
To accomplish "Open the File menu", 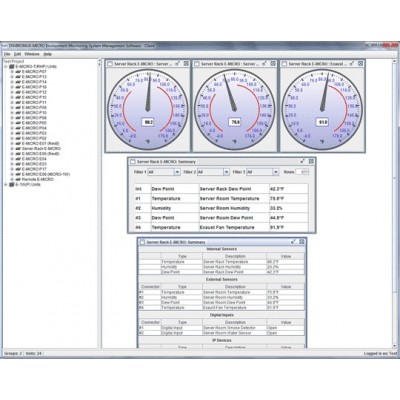I will (7, 54).
